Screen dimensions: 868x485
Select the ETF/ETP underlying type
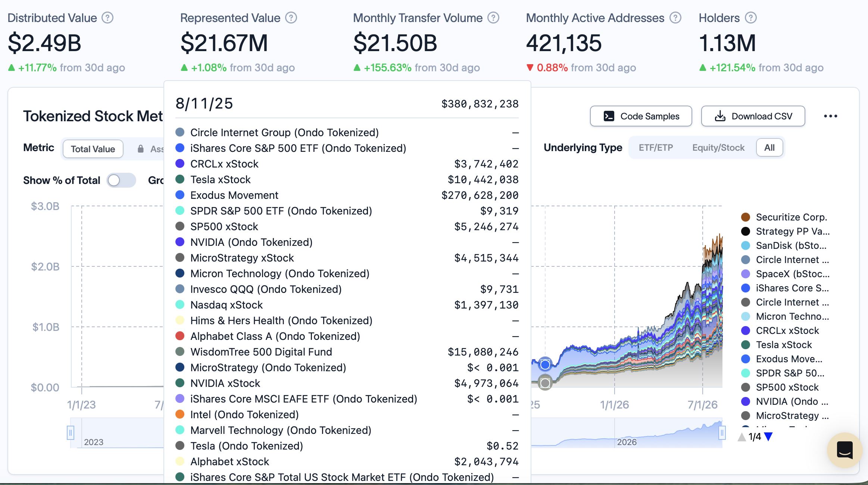click(x=656, y=148)
